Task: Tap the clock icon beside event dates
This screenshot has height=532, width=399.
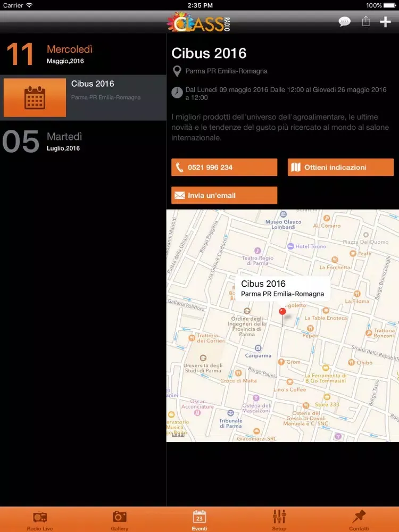Action: point(177,93)
